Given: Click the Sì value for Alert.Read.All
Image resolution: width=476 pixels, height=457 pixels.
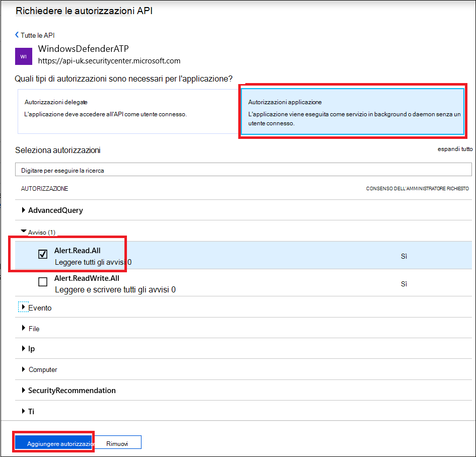Looking at the screenshot, I should [x=404, y=256].
